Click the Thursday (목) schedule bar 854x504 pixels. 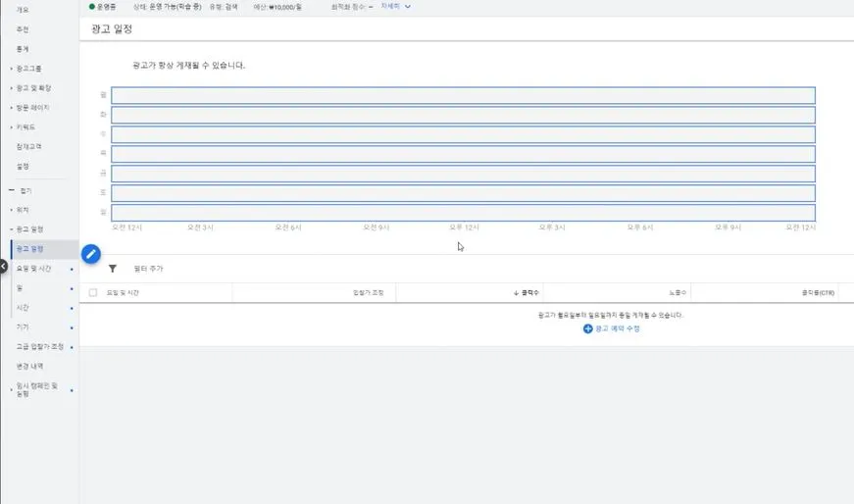pyautogui.click(x=463, y=154)
